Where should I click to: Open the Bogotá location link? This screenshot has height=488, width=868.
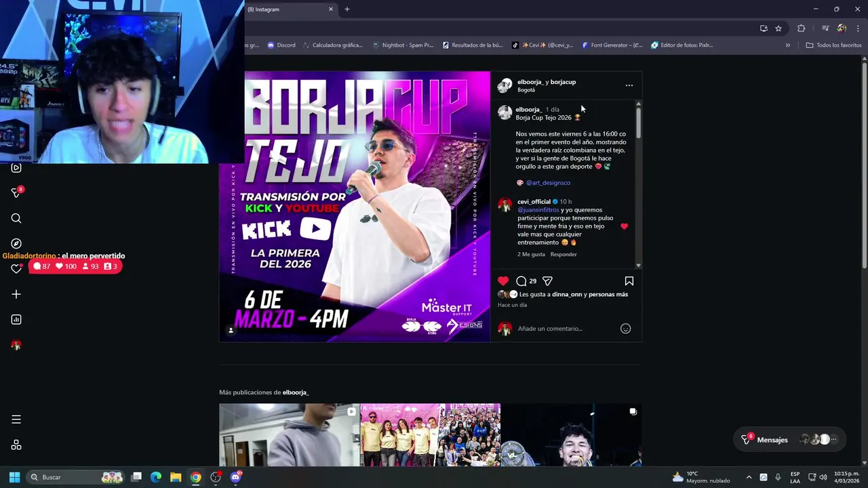[x=526, y=90]
